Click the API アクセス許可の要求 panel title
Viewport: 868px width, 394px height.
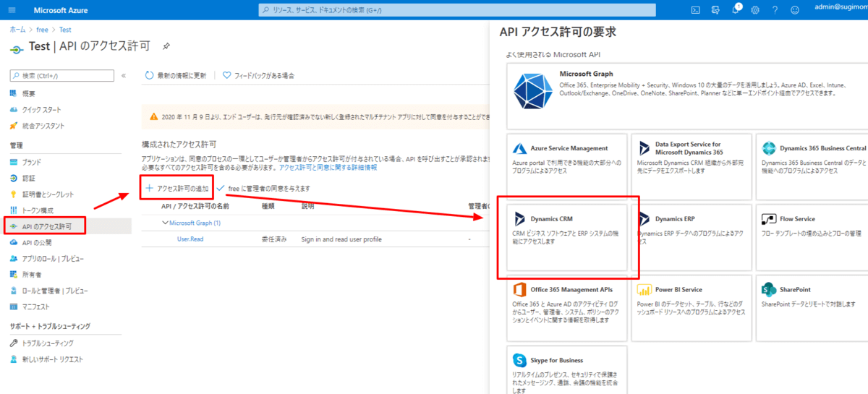point(558,32)
